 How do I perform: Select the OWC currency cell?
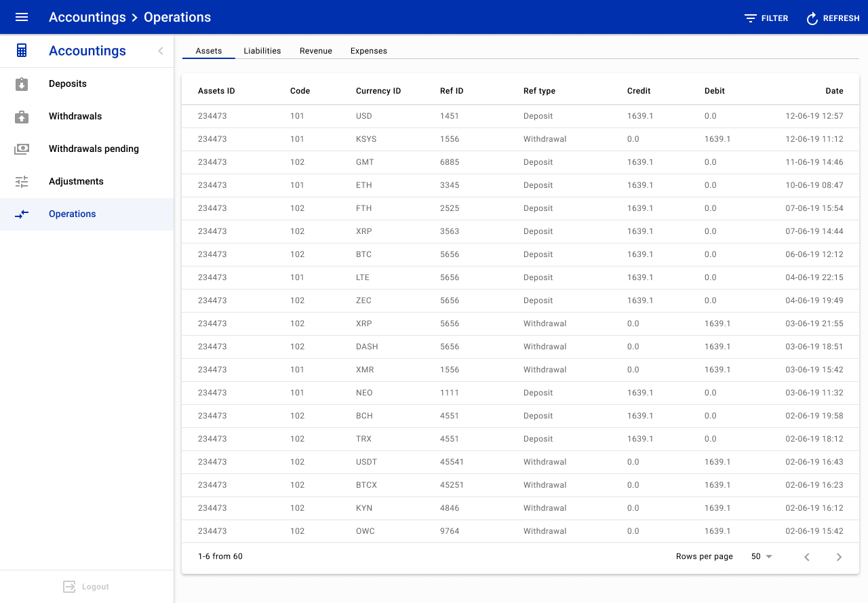pos(365,531)
